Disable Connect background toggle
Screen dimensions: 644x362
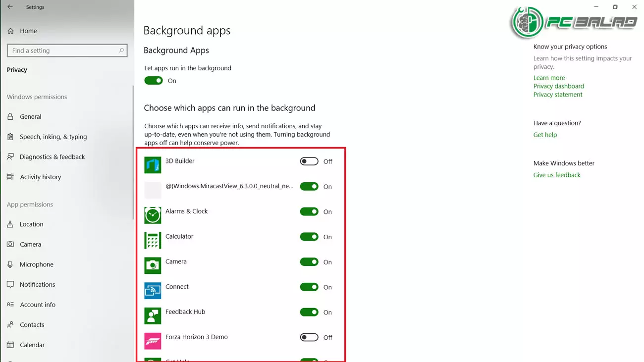[309, 287]
